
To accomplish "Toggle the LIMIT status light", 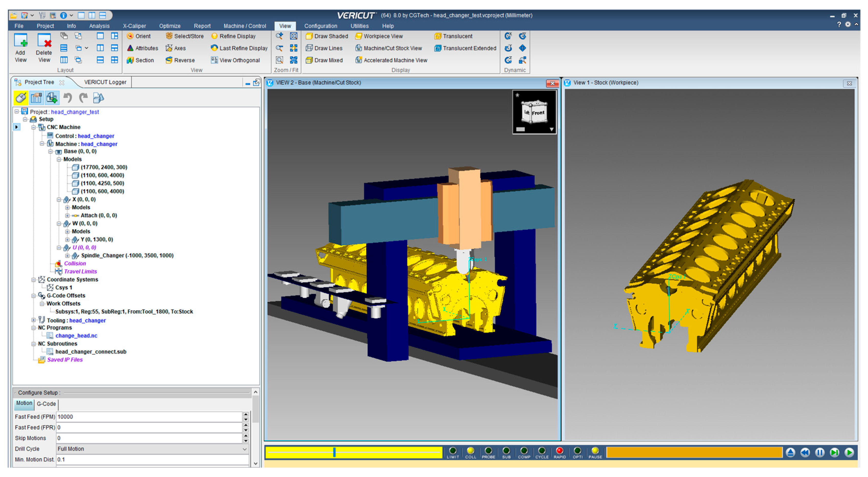I will (x=453, y=451).
